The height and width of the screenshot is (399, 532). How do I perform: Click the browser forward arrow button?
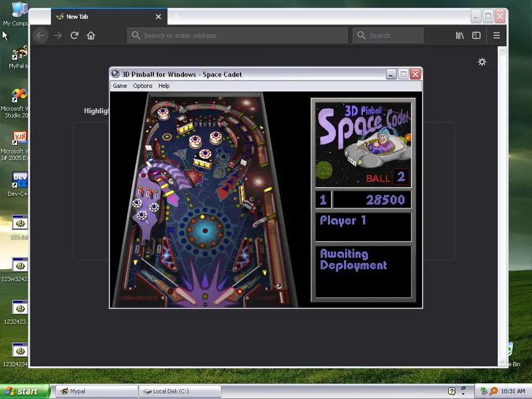point(58,35)
